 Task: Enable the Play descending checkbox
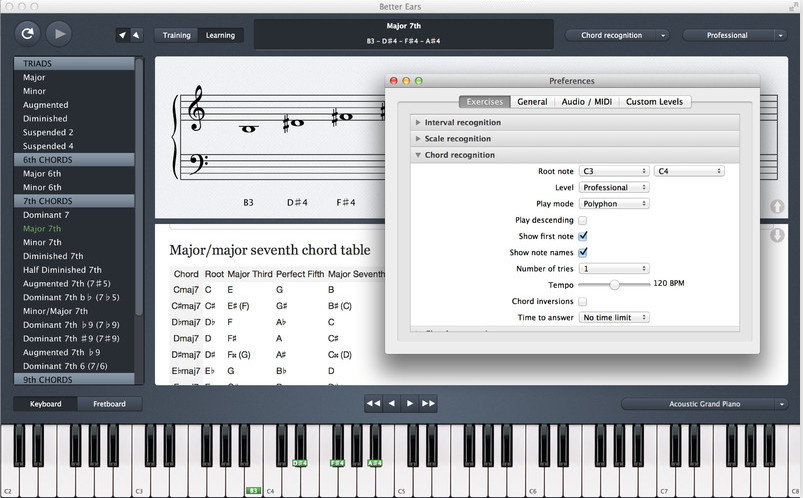point(582,220)
